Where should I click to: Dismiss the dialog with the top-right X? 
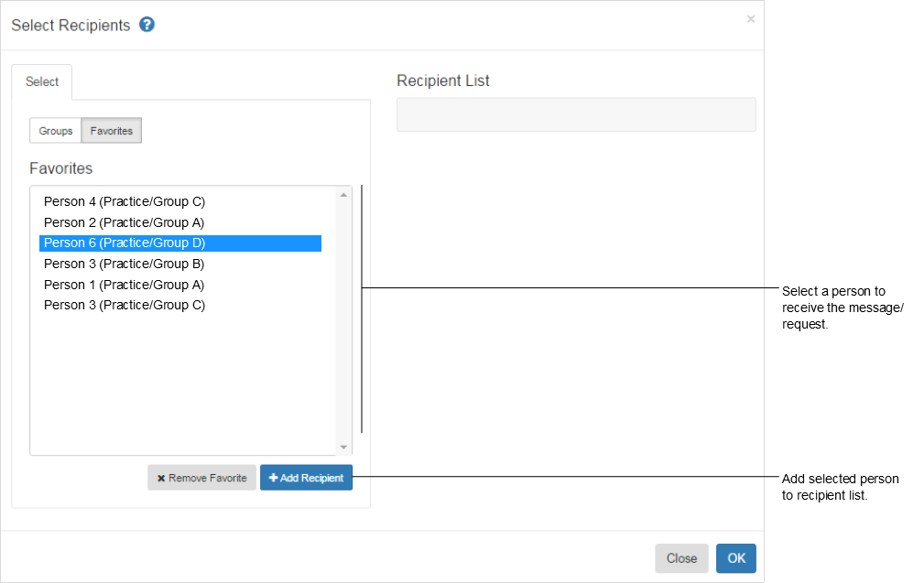click(x=751, y=18)
